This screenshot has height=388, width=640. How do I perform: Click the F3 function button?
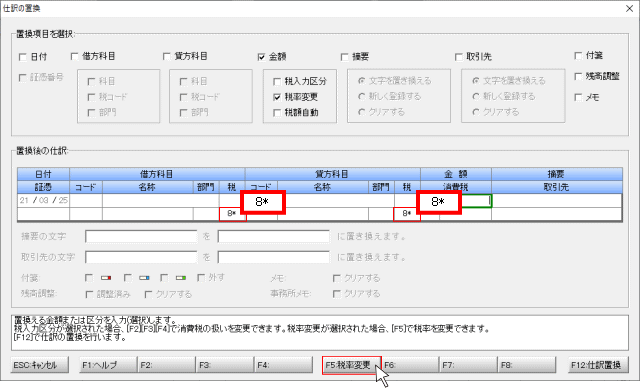pos(225,365)
